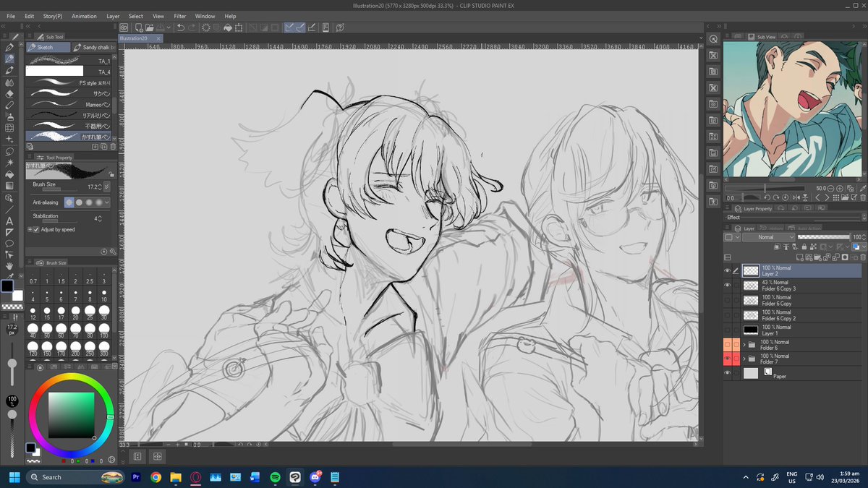Select the PS style brush
Viewport: 868px width, 488px height.
pyautogui.click(x=69, y=83)
